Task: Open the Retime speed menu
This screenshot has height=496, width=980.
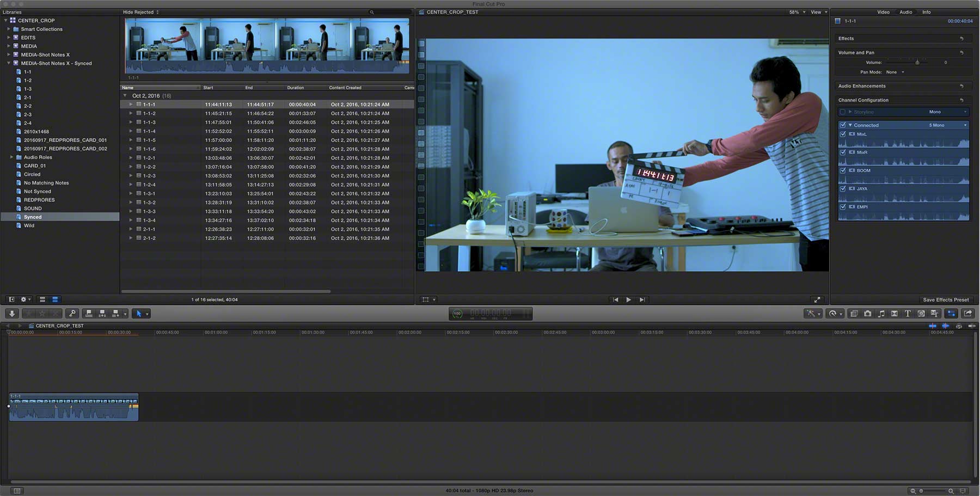Action: coord(834,314)
